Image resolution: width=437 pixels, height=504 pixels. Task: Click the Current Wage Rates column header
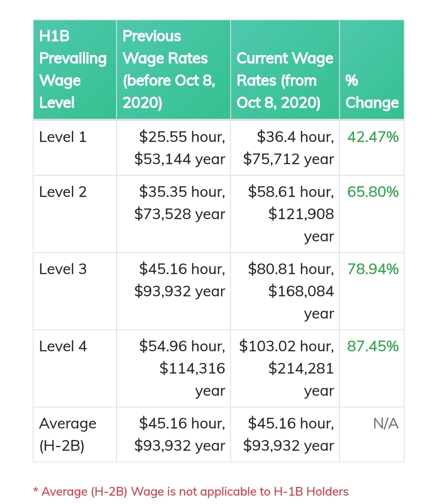click(x=285, y=80)
